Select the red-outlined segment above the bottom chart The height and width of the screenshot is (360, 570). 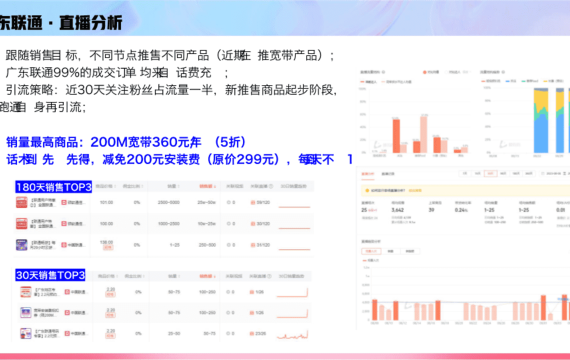(x=371, y=251)
